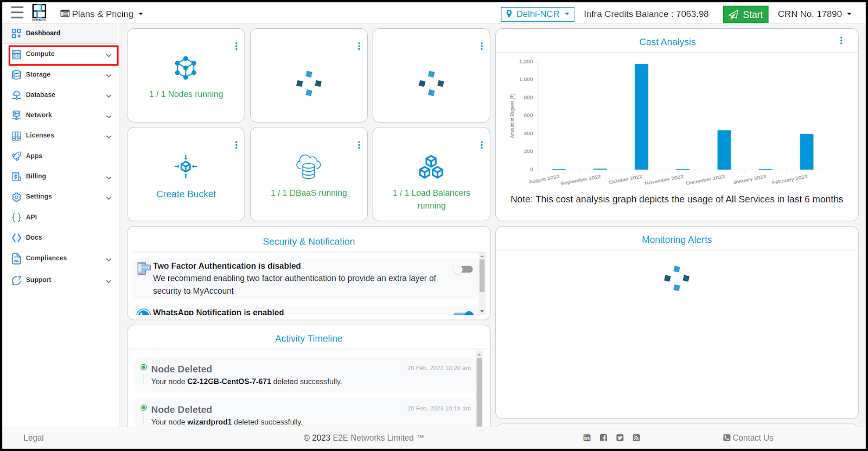
Task: Open the Delhi-NCR region dropdown
Action: pos(538,14)
